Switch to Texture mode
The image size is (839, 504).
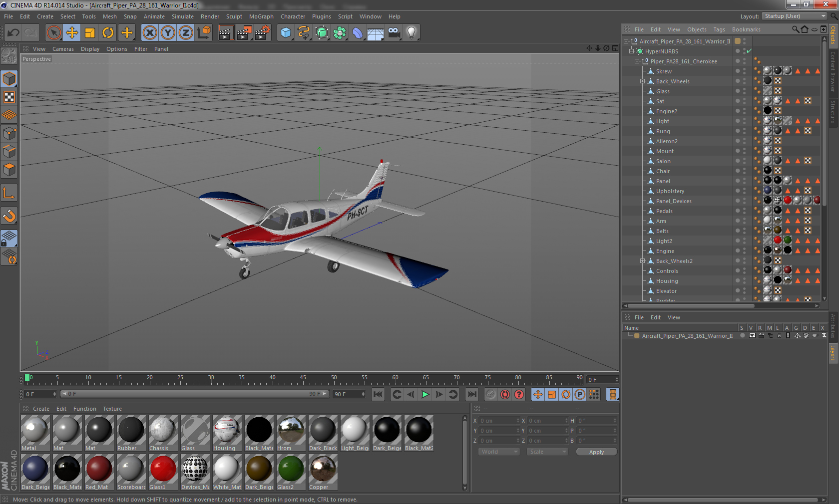[x=9, y=97]
